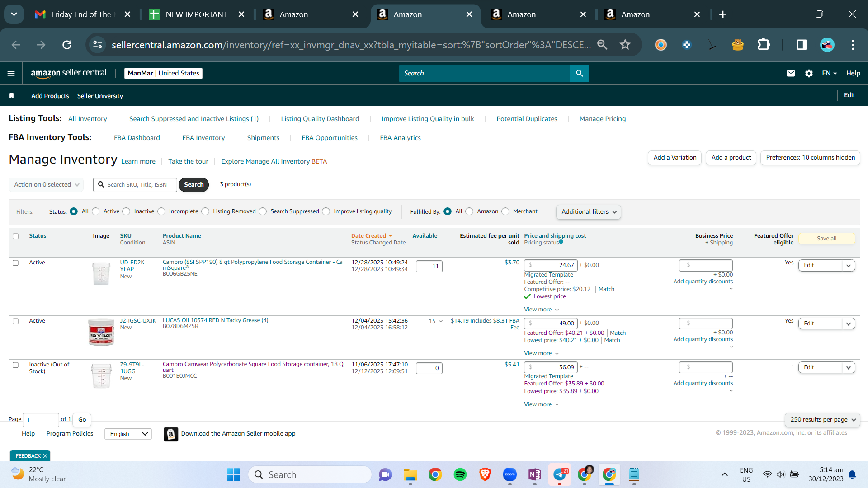The height and width of the screenshot is (488, 868).
Task: Open Edit dropdown arrow for Cambro 8 qt row
Action: tap(849, 266)
